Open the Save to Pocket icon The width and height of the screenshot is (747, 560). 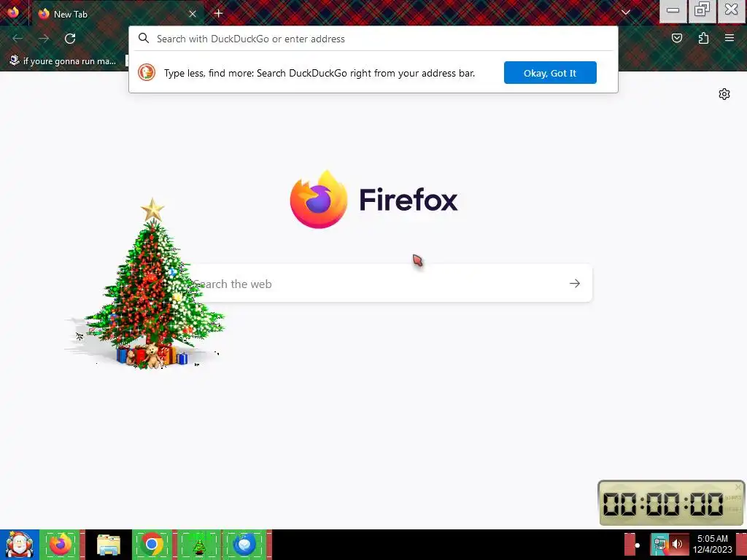coord(676,38)
